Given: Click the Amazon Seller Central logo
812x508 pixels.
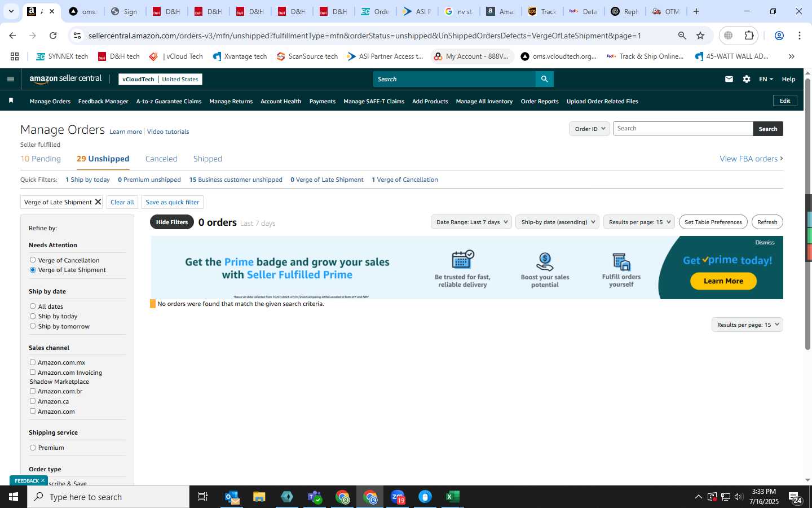Looking at the screenshot, I should (x=65, y=79).
